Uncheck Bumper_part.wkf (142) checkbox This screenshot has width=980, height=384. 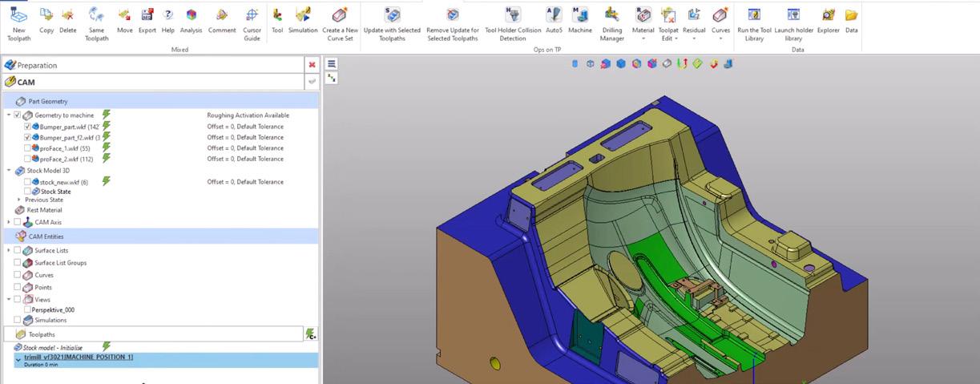pyautogui.click(x=28, y=127)
